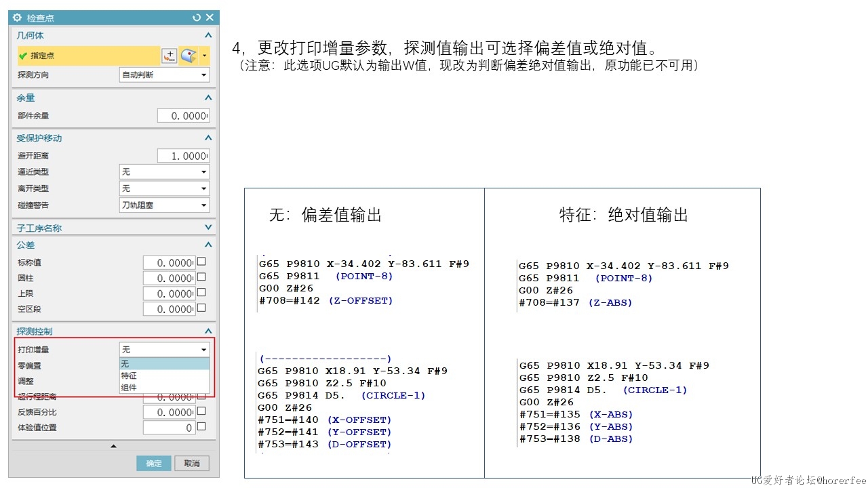Click the 上限 input field
The height and width of the screenshot is (488, 868).
point(169,293)
